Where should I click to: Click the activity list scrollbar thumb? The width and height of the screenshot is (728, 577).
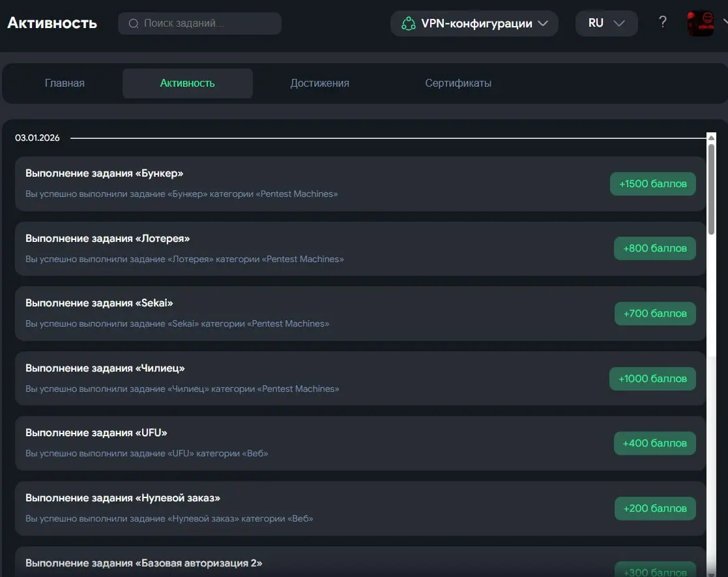(711, 188)
